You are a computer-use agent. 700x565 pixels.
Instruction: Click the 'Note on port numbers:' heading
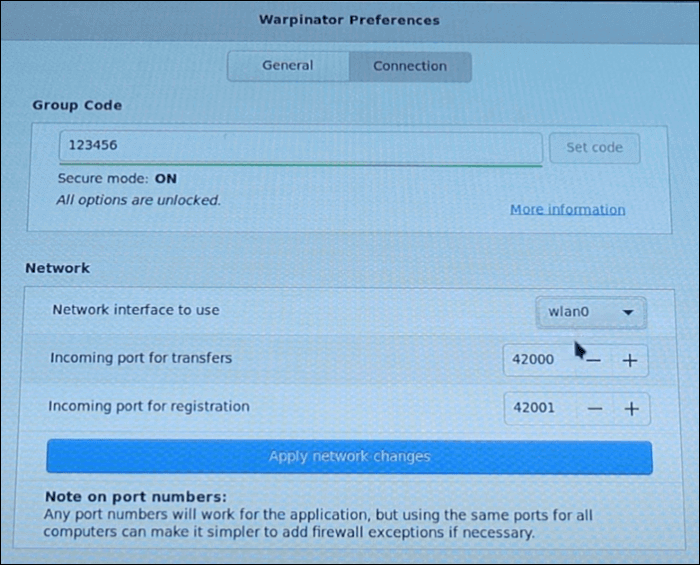tap(136, 497)
